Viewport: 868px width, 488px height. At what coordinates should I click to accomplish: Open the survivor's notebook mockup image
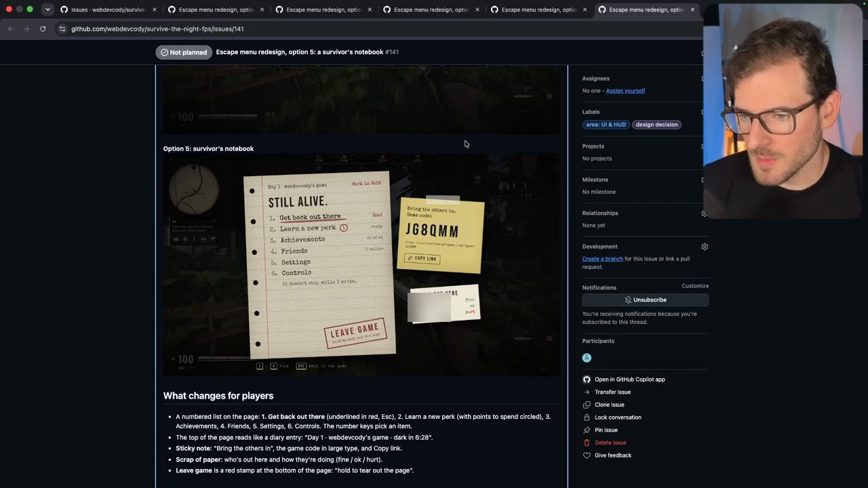click(361, 265)
